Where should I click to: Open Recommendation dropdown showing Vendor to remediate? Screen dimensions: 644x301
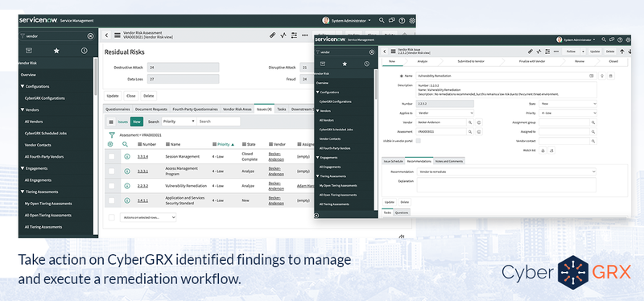click(x=506, y=171)
